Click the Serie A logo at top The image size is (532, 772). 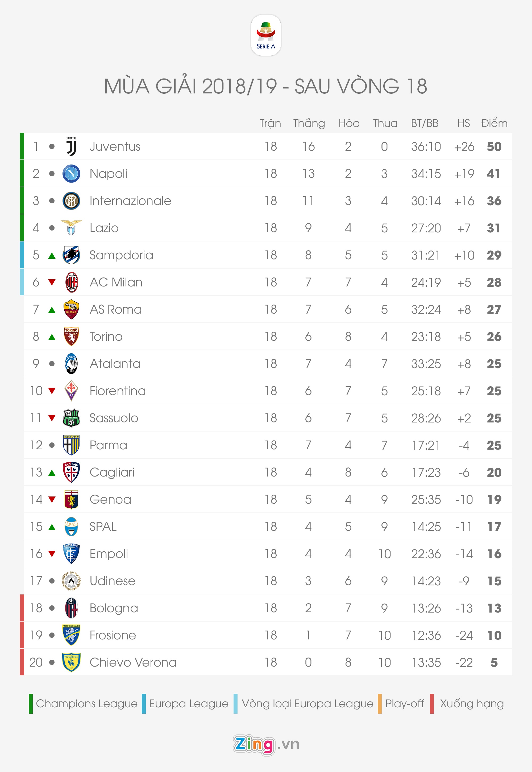point(266,35)
